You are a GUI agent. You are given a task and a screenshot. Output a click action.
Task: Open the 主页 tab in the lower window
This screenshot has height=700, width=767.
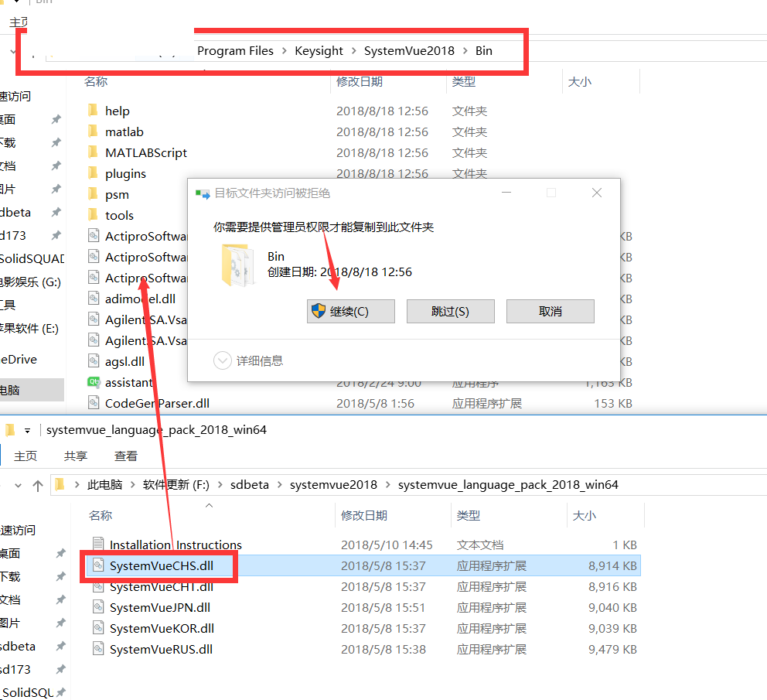click(26, 456)
